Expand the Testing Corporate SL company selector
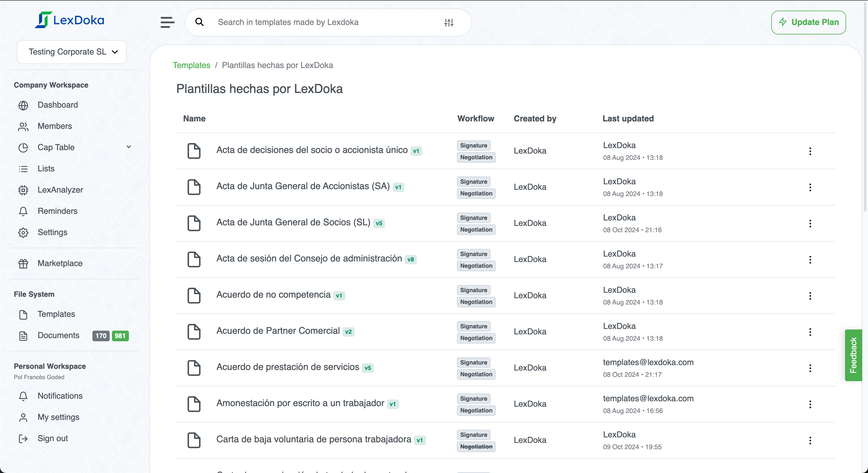 pos(71,52)
